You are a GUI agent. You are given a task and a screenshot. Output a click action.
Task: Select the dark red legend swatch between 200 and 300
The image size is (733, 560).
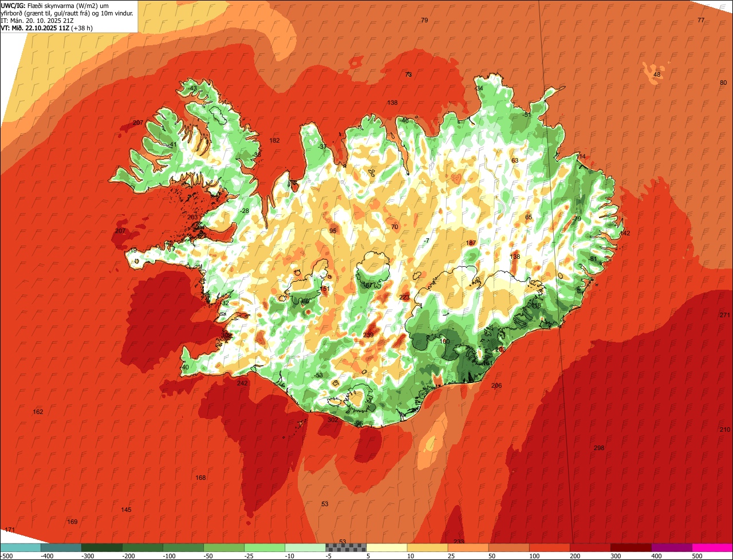590,547
